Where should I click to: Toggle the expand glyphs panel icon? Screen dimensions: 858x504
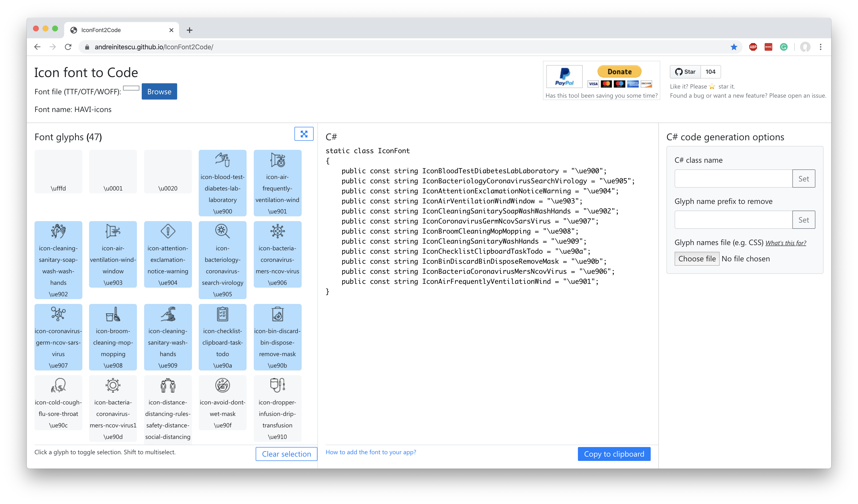click(304, 134)
